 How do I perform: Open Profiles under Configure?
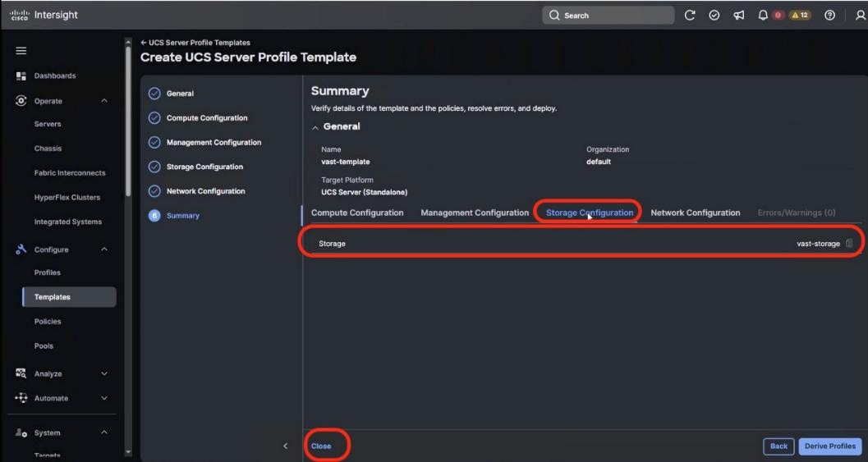[x=47, y=272]
